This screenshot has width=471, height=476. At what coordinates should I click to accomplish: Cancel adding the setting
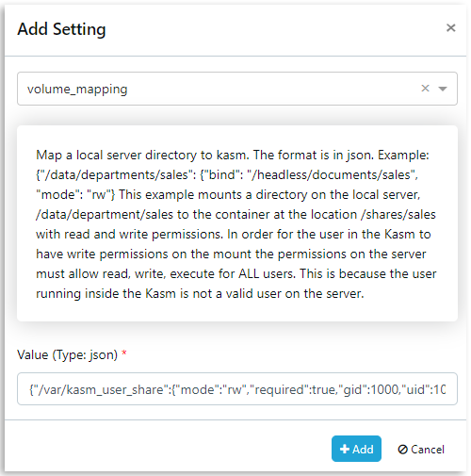tap(421, 450)
